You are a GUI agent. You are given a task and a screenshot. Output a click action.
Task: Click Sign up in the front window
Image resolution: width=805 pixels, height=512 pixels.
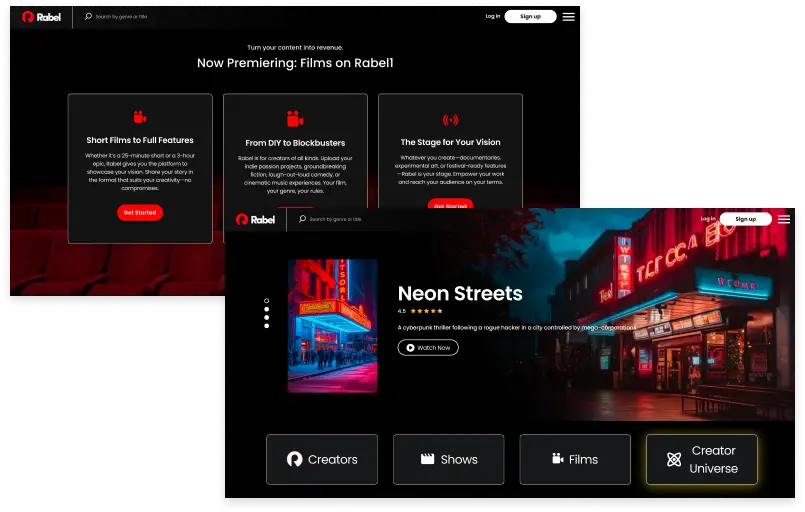coord(745,219)
